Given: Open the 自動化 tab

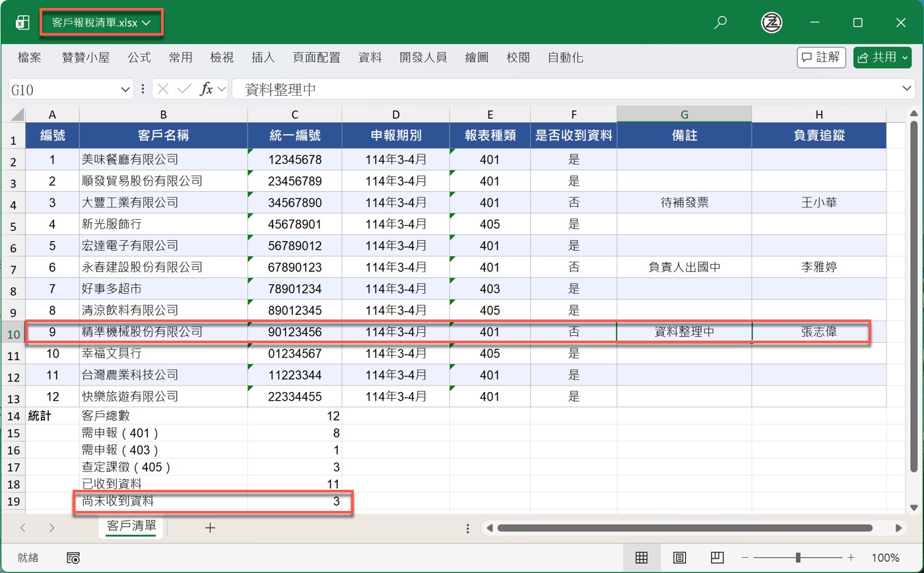Looking at the screenshot, I should click(565, 57).
